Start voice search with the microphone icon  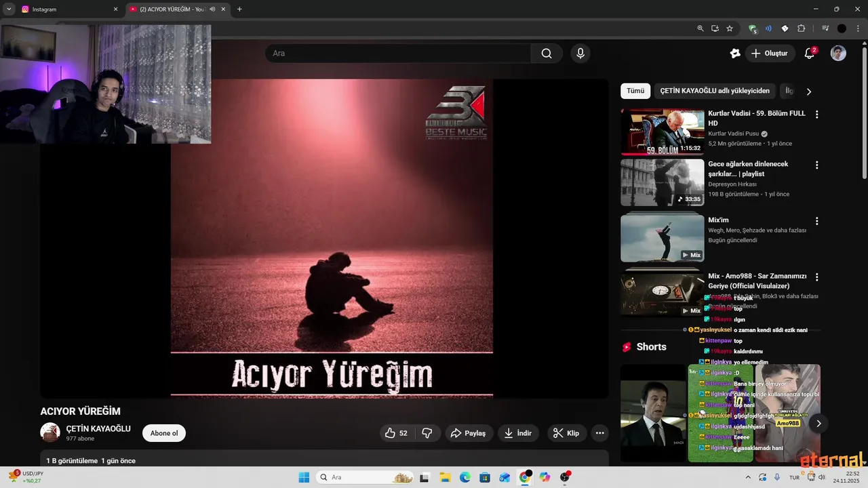(580, 54)
